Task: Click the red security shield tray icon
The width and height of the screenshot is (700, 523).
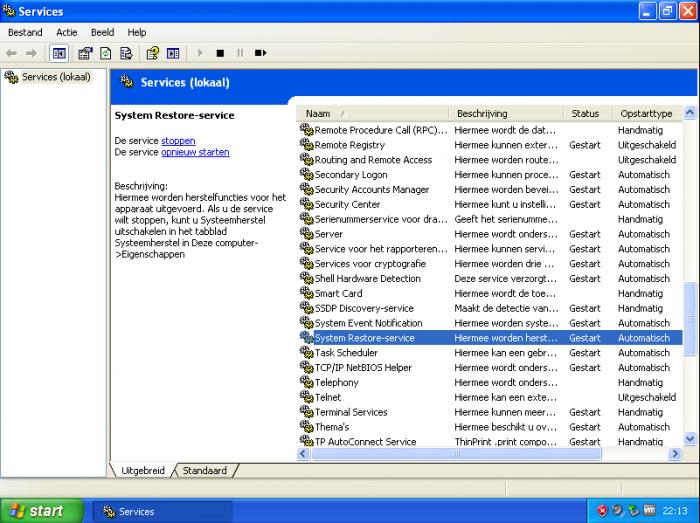Action: tap(602, 511)
